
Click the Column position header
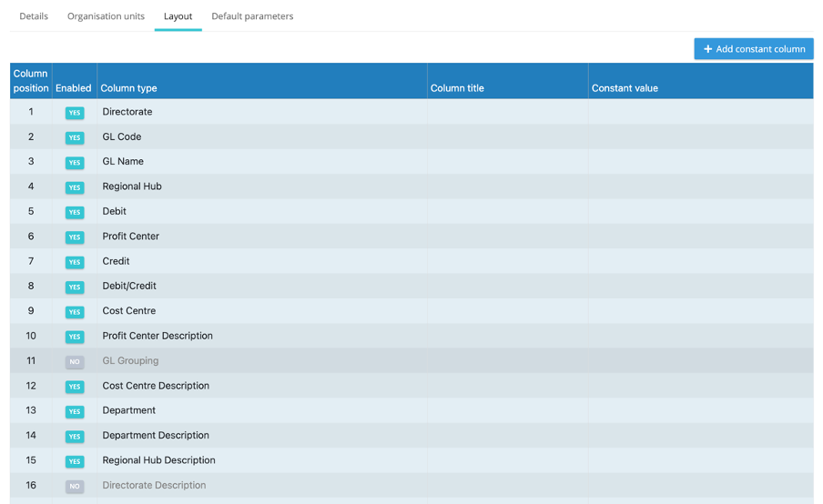pyautogui.click(x=31, y=81)
